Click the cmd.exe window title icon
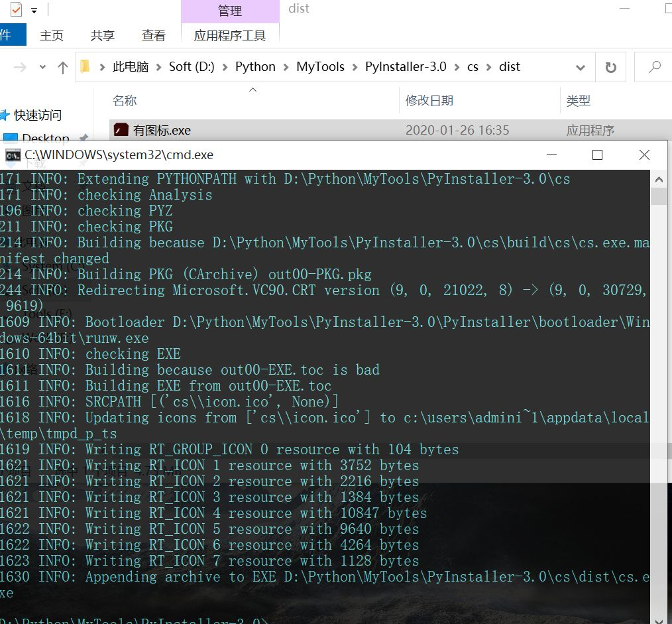This screenshot has height=624, width=672. coord(13,155)
